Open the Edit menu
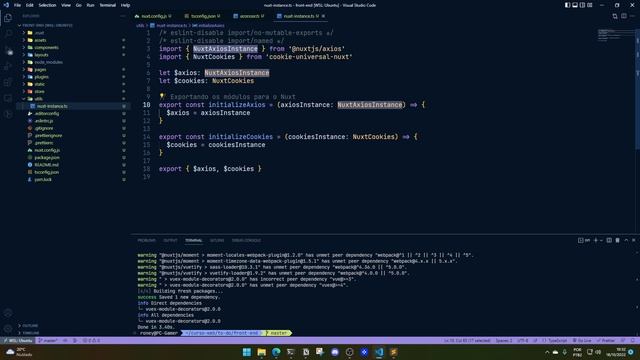The height and width of the screenshot is (360, 640). click(29, 5)
